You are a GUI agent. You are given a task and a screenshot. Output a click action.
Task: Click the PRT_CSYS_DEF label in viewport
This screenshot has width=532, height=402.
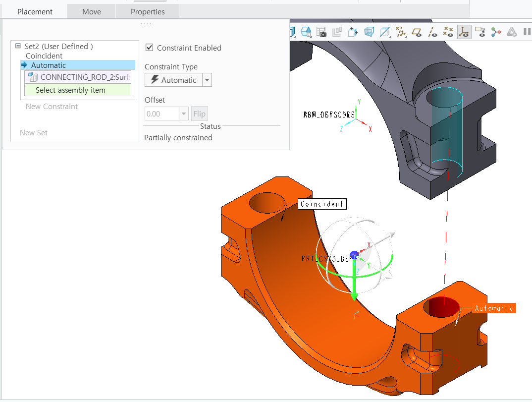tap(326, 259)
